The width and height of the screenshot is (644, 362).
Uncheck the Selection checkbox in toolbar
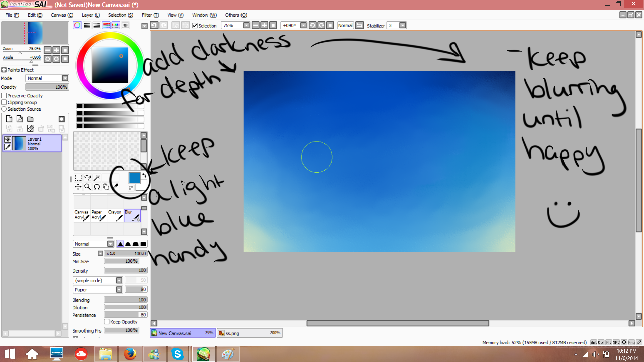tap(195, 26)
